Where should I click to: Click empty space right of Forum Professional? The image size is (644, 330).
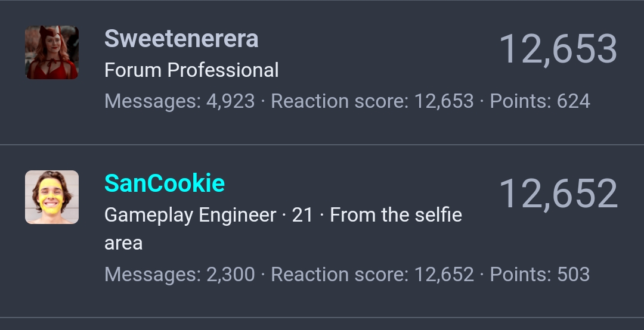[x=386, y=70]
